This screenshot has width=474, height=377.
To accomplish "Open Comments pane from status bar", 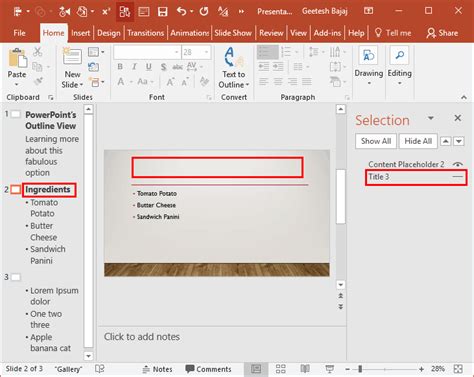I will 208,369.
